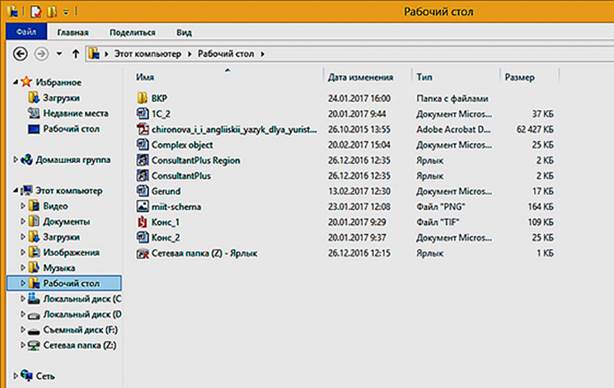Collapse the Этот компьютер tree node
The image size is (614, 388).
[x=15, y=191]
